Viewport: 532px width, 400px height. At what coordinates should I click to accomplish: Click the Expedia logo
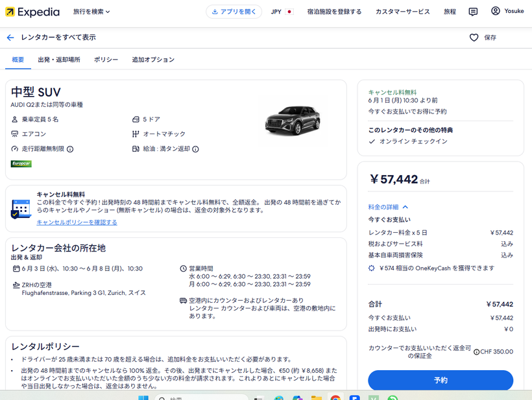(x=32, y=12)
